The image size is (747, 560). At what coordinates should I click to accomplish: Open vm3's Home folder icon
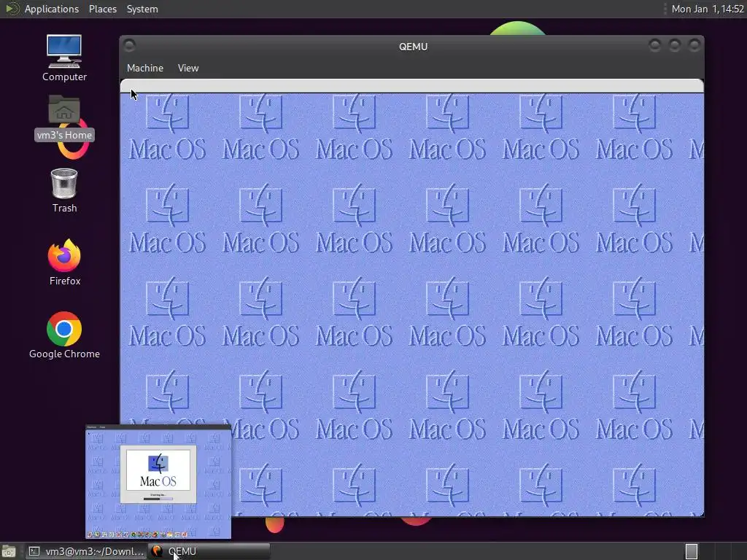[x=64, y=118]
